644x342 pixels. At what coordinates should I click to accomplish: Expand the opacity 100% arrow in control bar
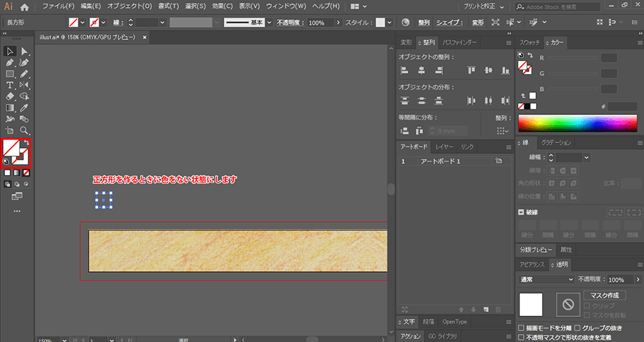(x=338, y=23)
